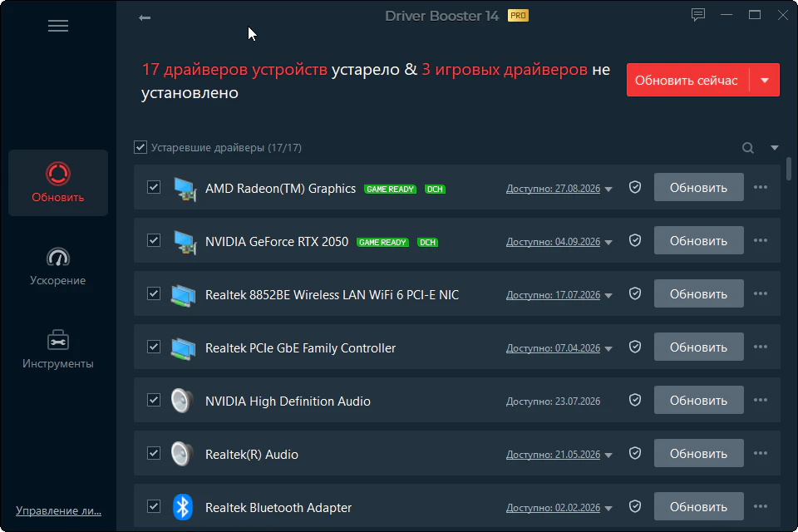Click the red Обновить сейчас button
Viewport: 798px width, 532px height.
click(687, 80)
